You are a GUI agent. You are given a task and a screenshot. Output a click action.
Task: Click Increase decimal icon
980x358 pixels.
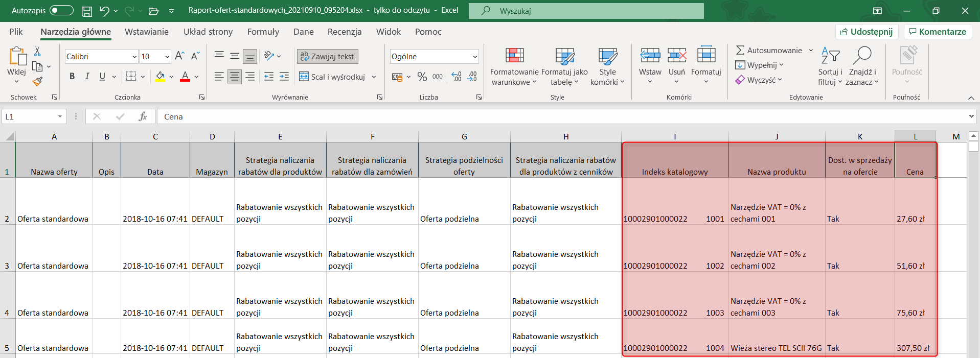pyautogui.click(x=457, y=77)
